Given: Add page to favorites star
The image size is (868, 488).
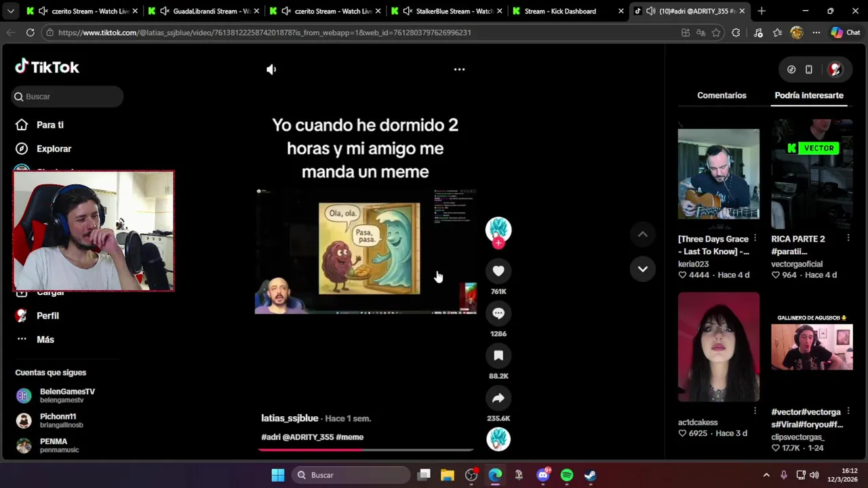Looking at the screenshot, I should 716,33.
